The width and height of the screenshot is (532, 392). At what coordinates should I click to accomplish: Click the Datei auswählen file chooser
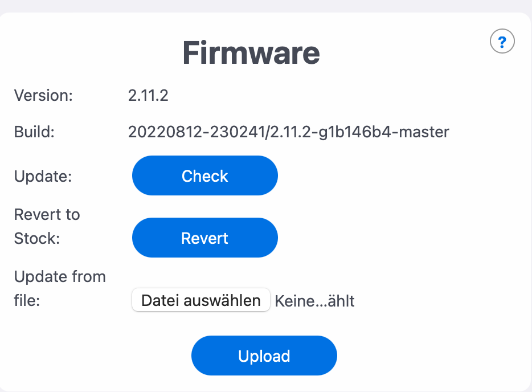pyautogui.click(x=200, y=300)
